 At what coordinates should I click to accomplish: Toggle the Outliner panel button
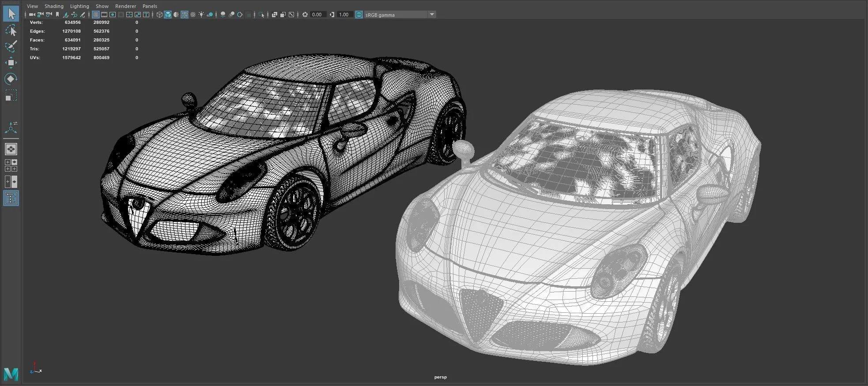click(11, 198)
